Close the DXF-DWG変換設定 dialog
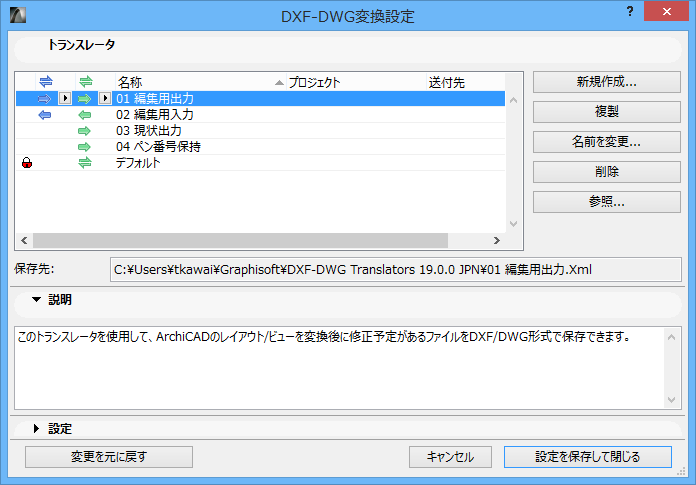This screenshot has height=485, width=696. coord(666,12)
